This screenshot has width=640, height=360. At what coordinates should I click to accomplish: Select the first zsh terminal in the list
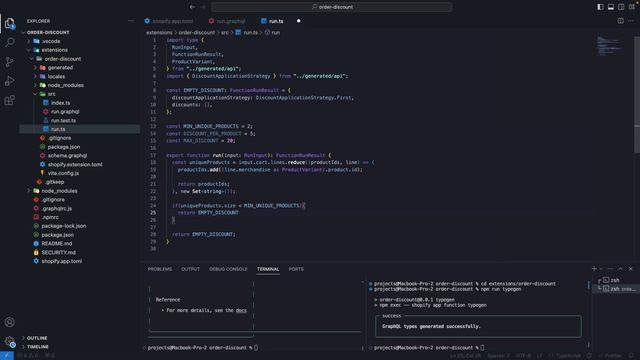coord(616,280)
